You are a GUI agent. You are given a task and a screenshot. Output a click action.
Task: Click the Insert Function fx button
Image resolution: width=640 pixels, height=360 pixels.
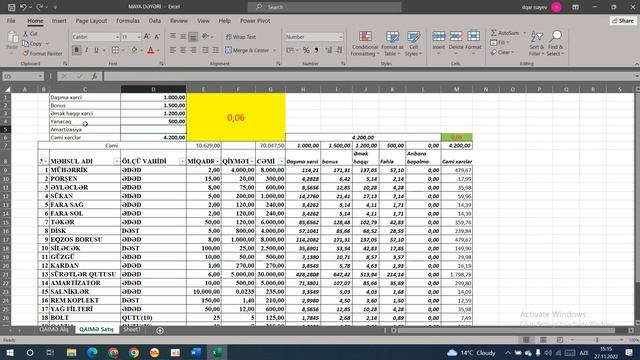[x=94, y=76]
